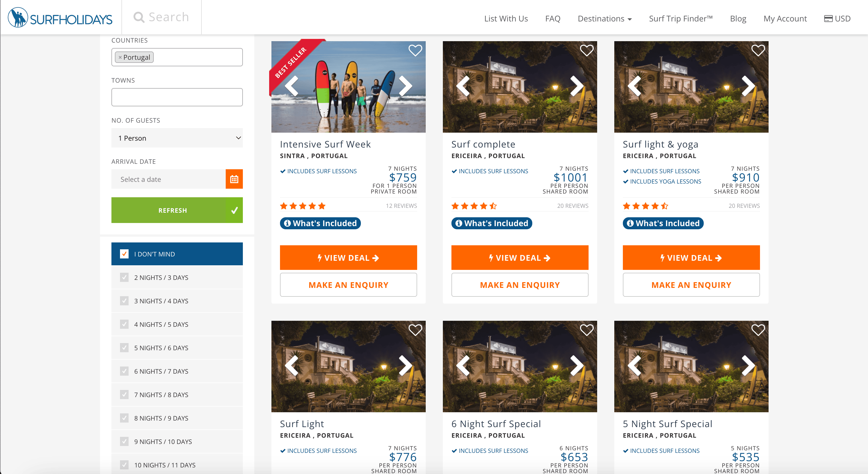
Task: Toggle the I DON'T MIND checkbox
Action: [x=124, y=254]
